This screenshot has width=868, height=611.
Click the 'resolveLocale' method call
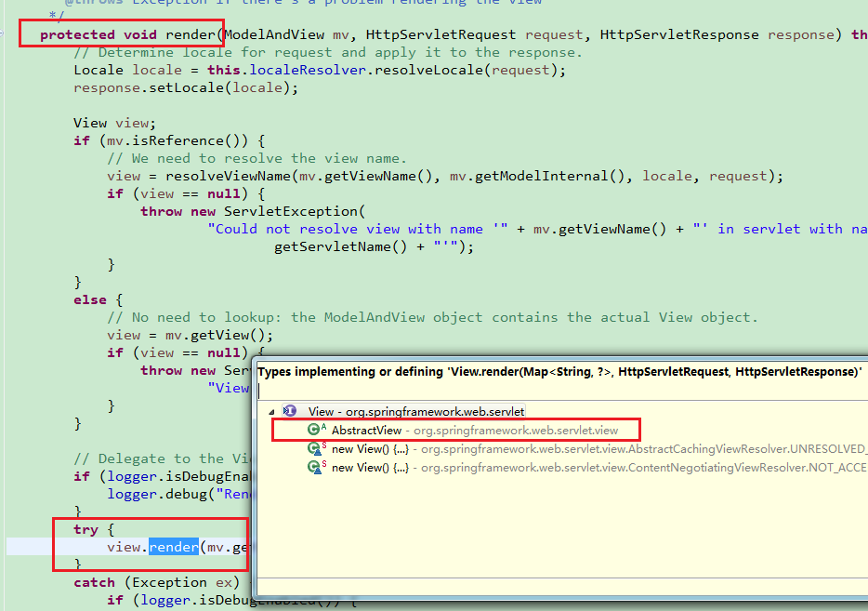(x=428, y=71)
